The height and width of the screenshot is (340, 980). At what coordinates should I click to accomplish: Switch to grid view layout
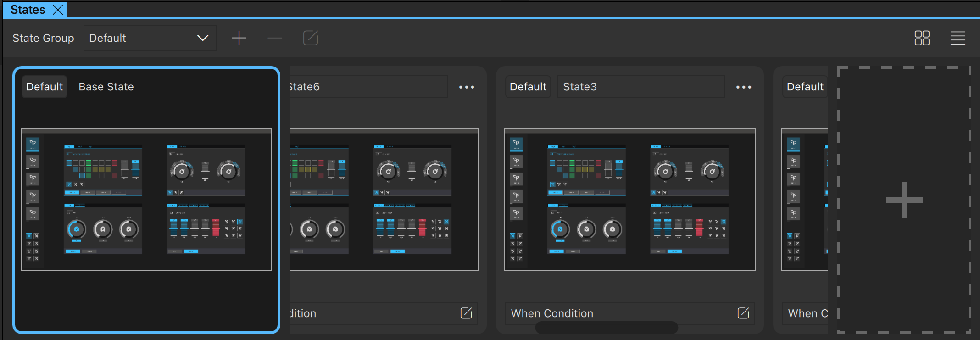[922, 38]
